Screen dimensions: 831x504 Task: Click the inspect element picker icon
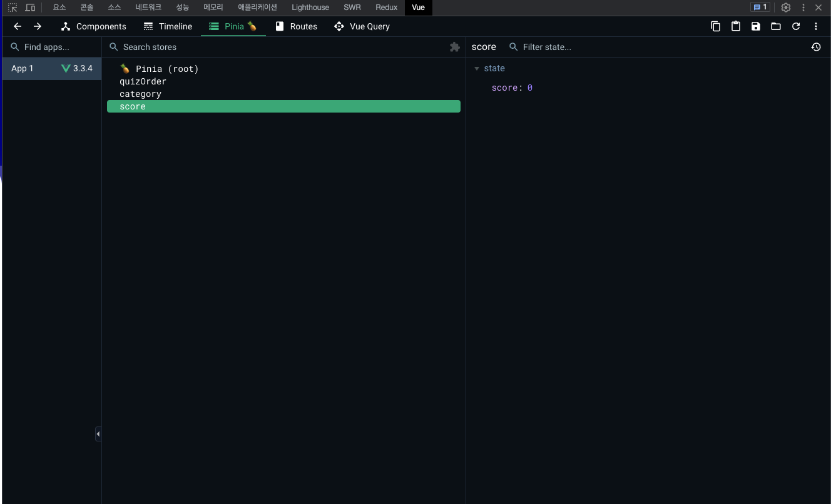[x=13, y=8]
